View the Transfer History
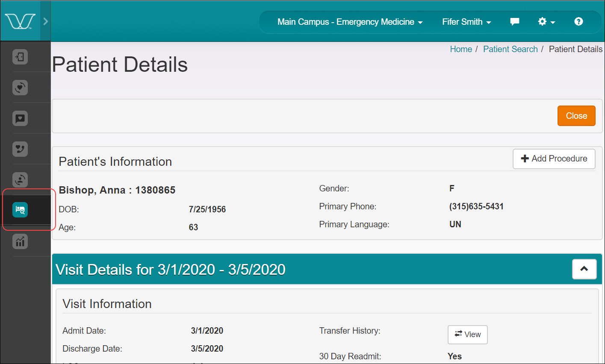 [x=467, y=335]
